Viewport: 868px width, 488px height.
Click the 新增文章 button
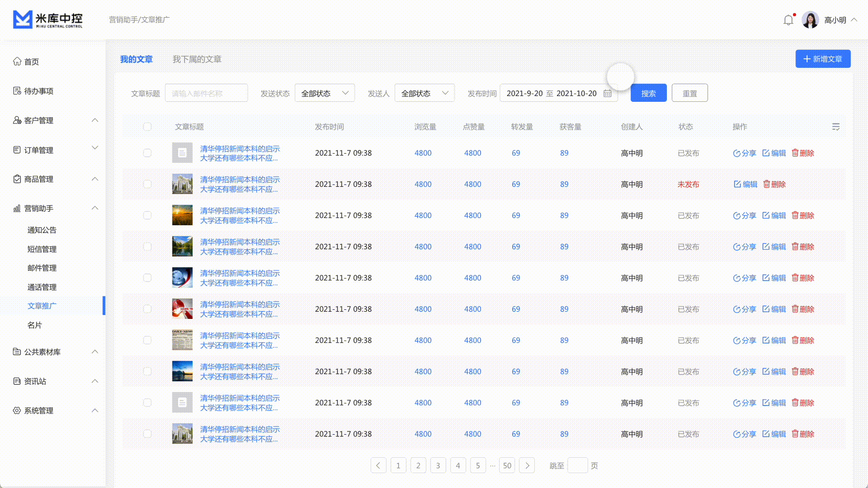(x=823, y=59)
